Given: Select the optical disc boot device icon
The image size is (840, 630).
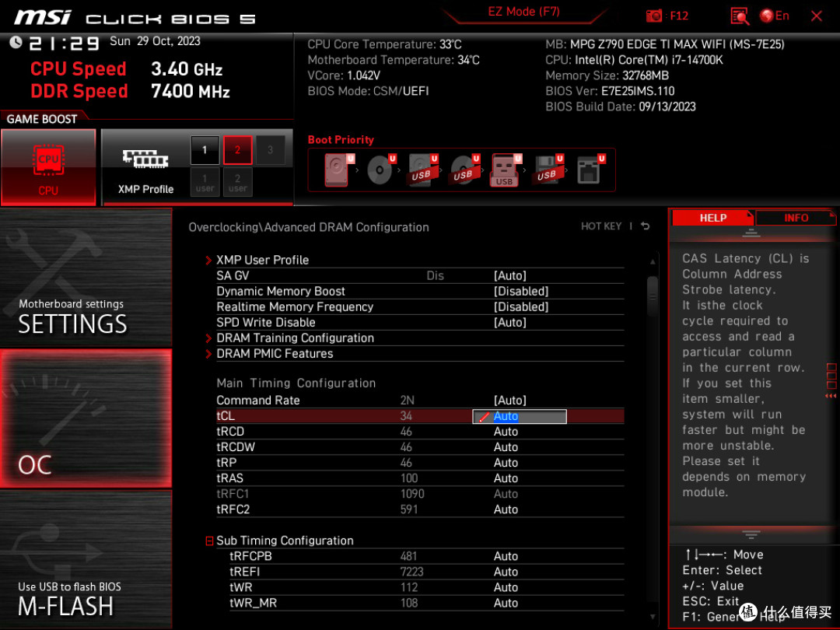Looking at the screenshot, I should pyautogui.click(x=381, y=170).
